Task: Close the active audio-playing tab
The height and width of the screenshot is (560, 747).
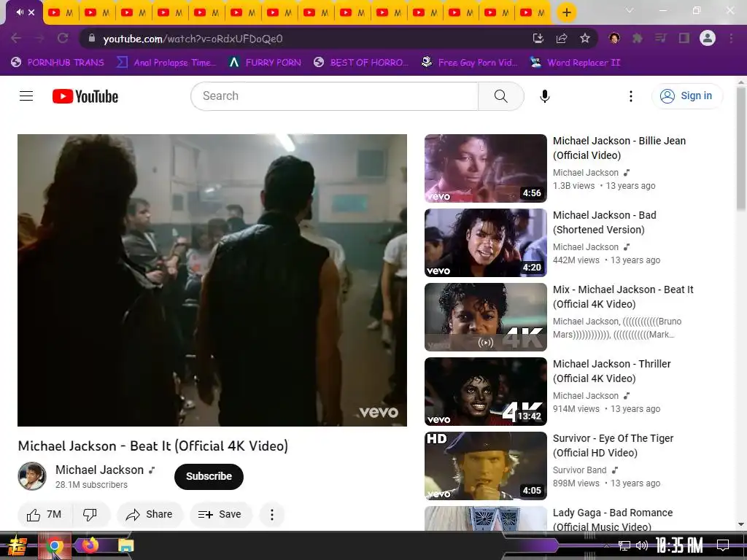Action: [x=31, y=12]
